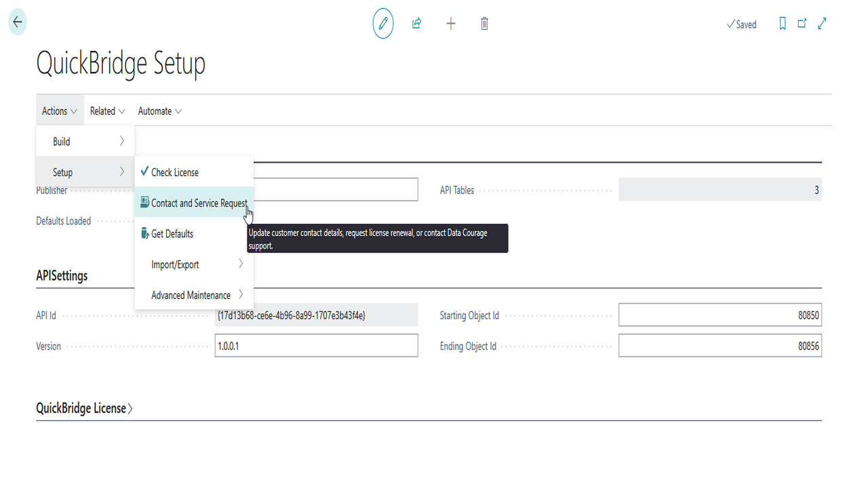Collapse the APISettings section heading
The height and width of the screenshot is (488, 868).
point(62,276)
